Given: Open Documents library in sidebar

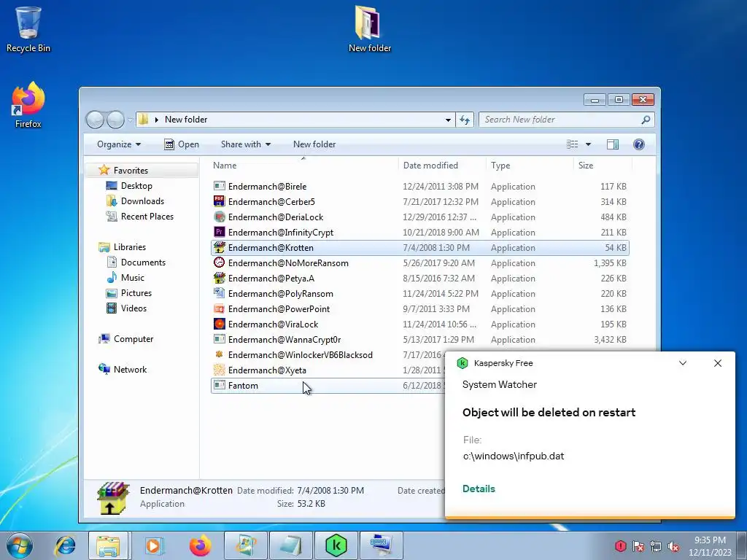Looking at the screenshot, I should [143, 262].
